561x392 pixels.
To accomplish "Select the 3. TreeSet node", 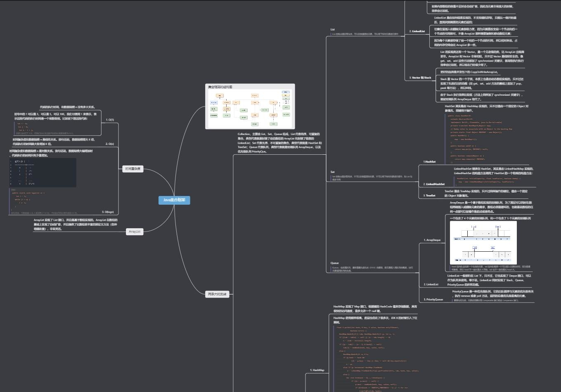I will pyautogui.click(x=429, y=196).
